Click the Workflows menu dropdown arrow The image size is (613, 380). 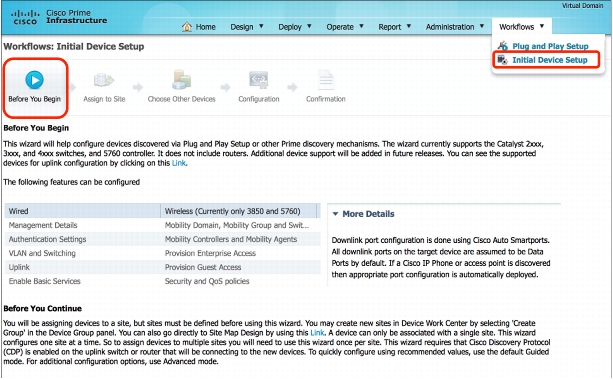pos(542,26)
